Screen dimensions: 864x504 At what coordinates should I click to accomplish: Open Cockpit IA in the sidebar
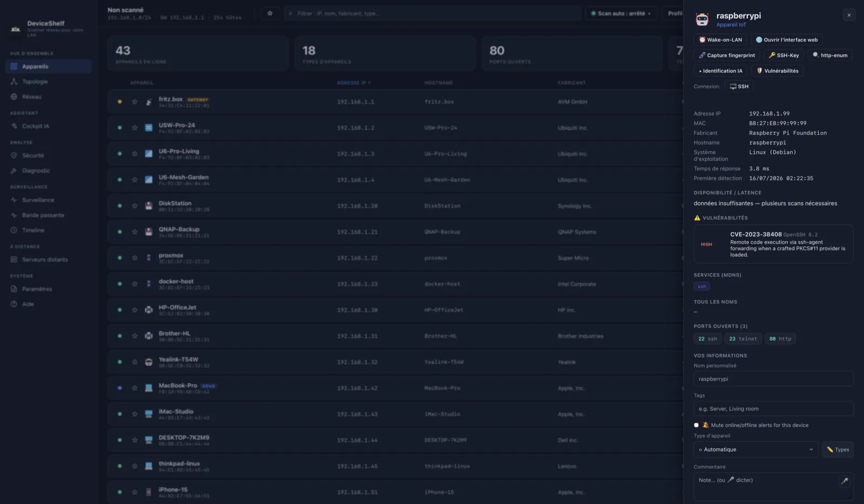(49, 126)
